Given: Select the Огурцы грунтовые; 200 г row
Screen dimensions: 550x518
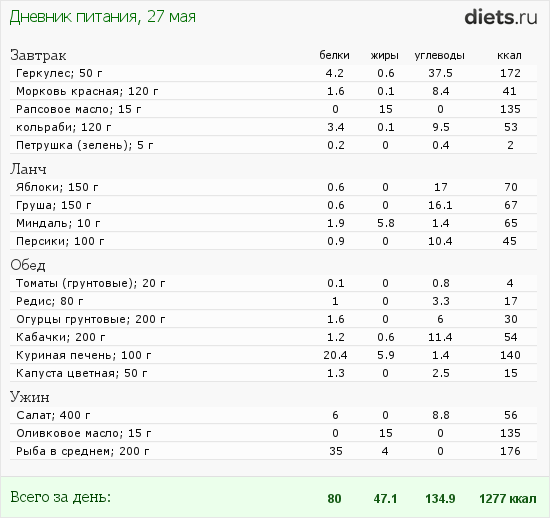Looking at the screenshot, I should 273,319.
